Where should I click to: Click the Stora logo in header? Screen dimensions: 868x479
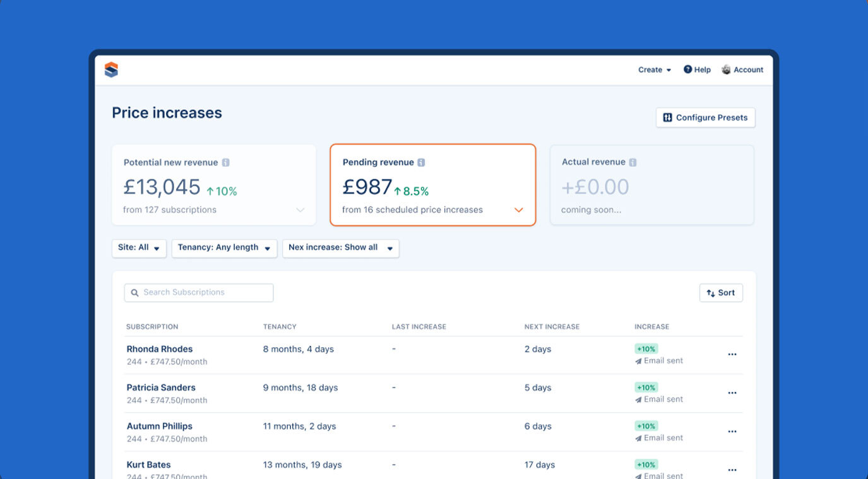click(x=111, y=70)
